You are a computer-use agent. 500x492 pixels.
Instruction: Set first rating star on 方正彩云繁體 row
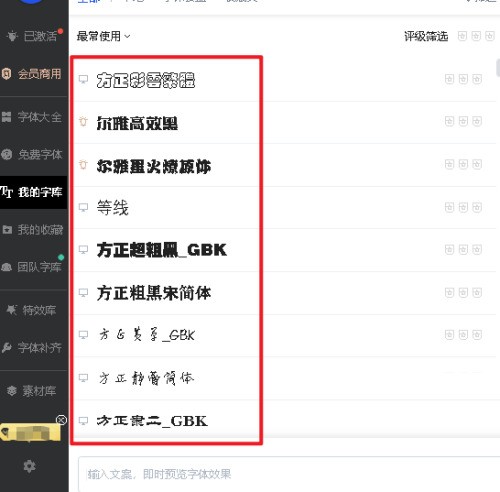point(449,79)
